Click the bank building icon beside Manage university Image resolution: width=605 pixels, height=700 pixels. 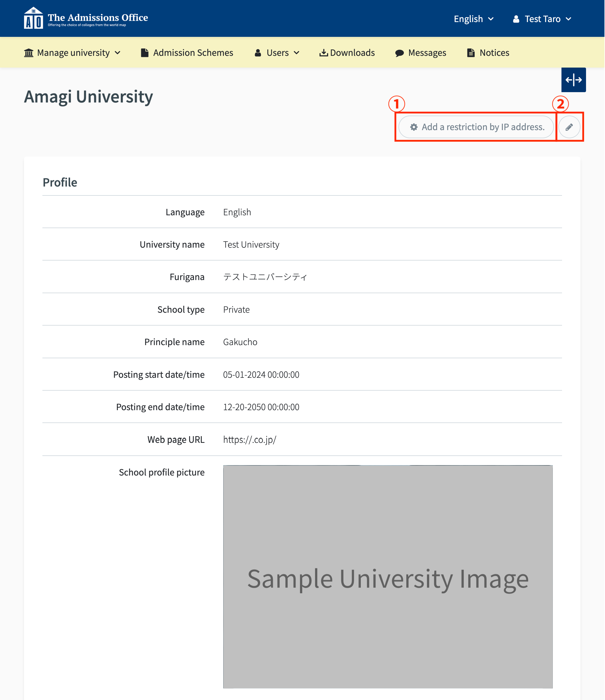point(29,53)
